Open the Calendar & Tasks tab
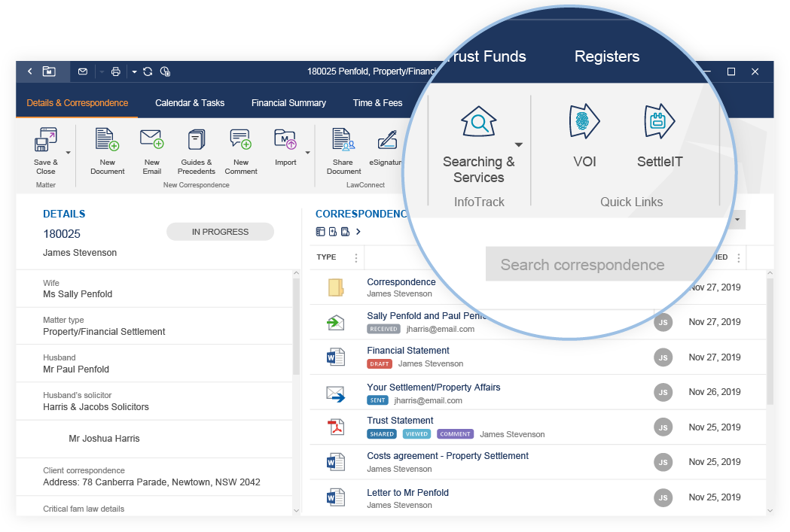The image size is (790, 532). click(x=190, y=102)
